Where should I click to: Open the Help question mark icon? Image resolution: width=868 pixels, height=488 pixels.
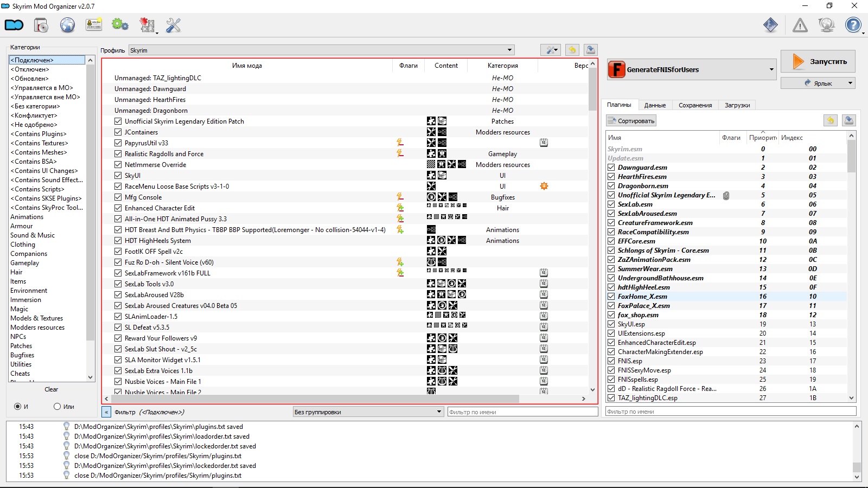point(853,25)
